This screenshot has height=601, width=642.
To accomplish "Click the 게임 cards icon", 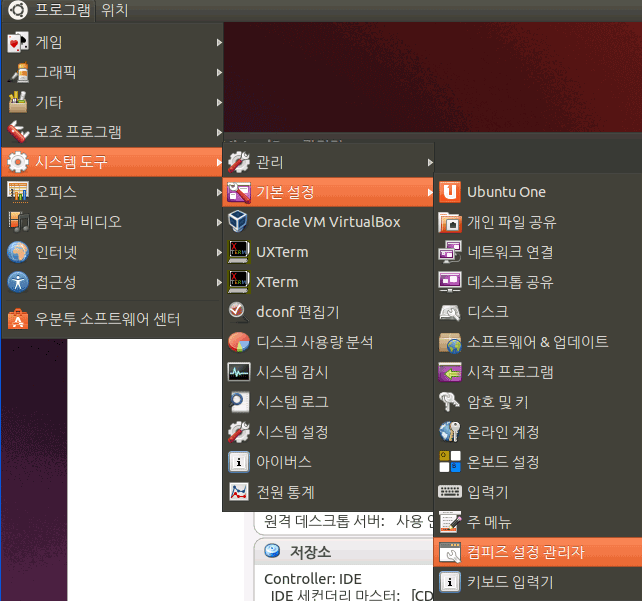I will click(18, 42).
